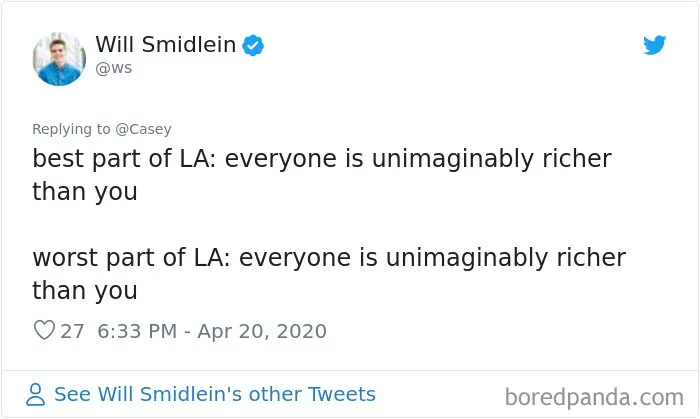Click the person silhouette icon

pos(36,394)
